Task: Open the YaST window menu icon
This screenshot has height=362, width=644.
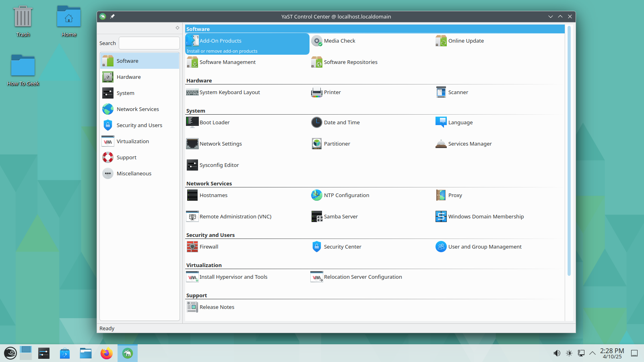Action: (103, 16)
